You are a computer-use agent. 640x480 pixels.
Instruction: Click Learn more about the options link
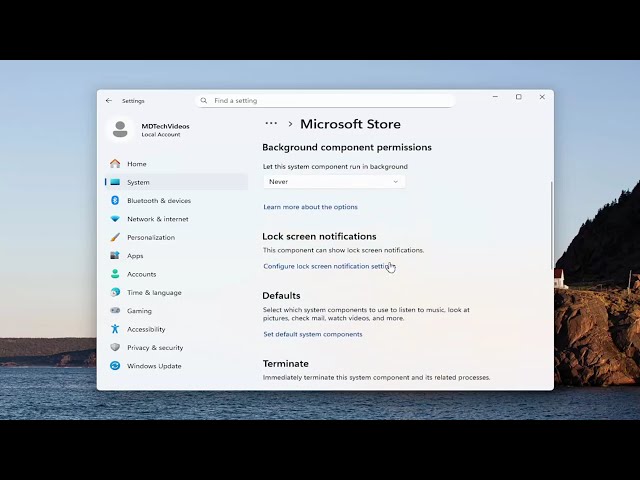(x=310, y=207)
